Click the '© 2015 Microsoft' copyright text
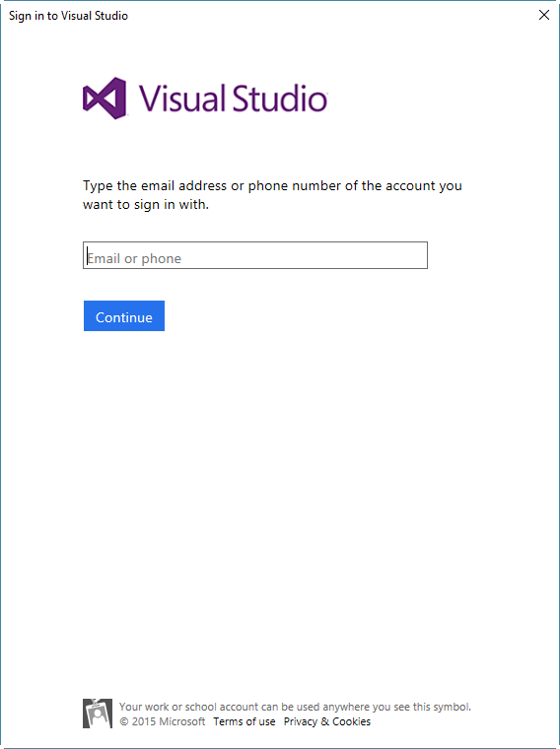 [x=163, y=721]
